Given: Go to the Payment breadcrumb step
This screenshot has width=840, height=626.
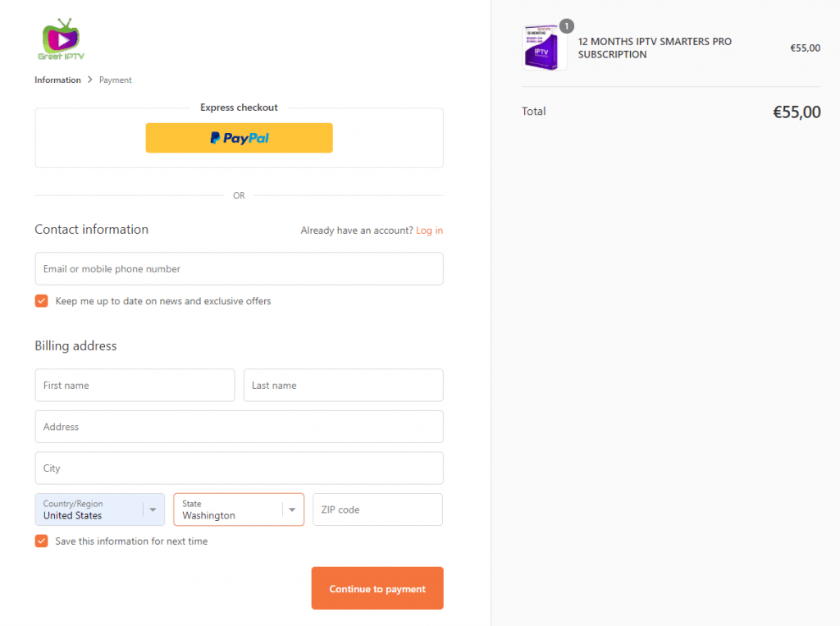Looking at the screenshot, I should pos(115,80).
